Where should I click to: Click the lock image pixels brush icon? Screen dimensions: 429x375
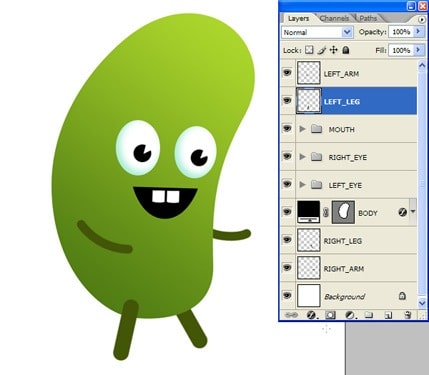click(322, 50)
